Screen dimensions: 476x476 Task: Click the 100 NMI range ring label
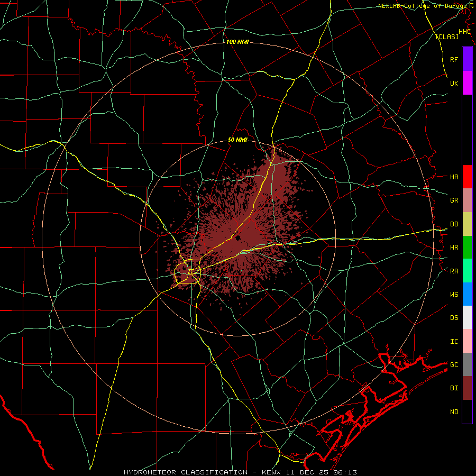[237, 42]
